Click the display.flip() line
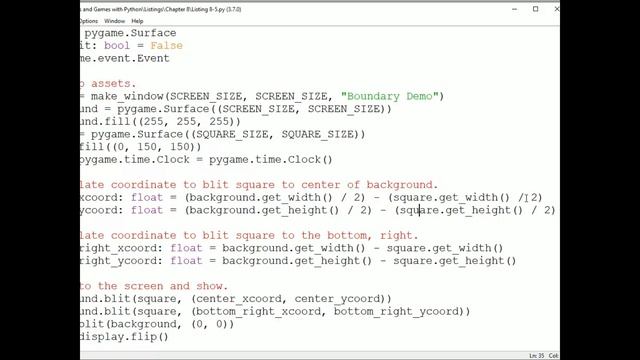This screenshot has width=640, height=360. (x=124, y=337)
